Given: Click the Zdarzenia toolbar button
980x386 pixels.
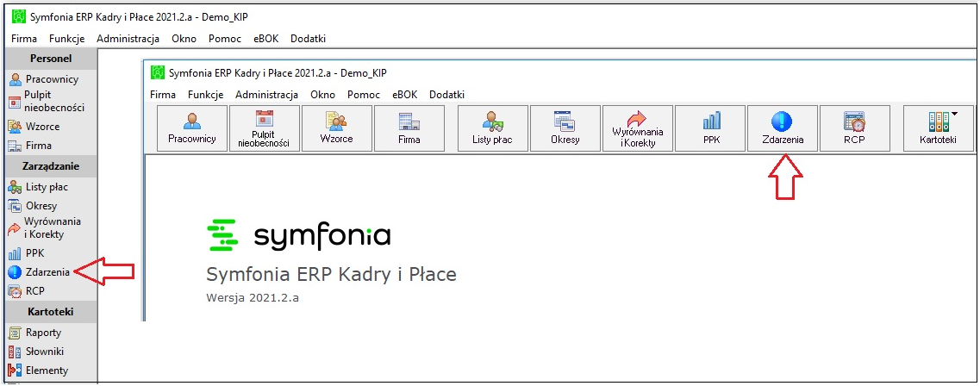Looking at the screenshot, I should (783, 128).
